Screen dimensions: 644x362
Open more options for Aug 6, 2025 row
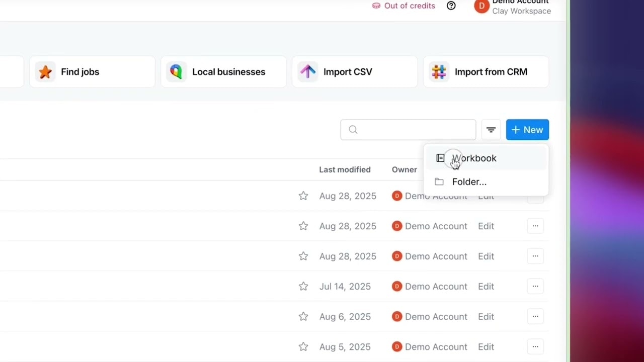click(x=535, y=317)
